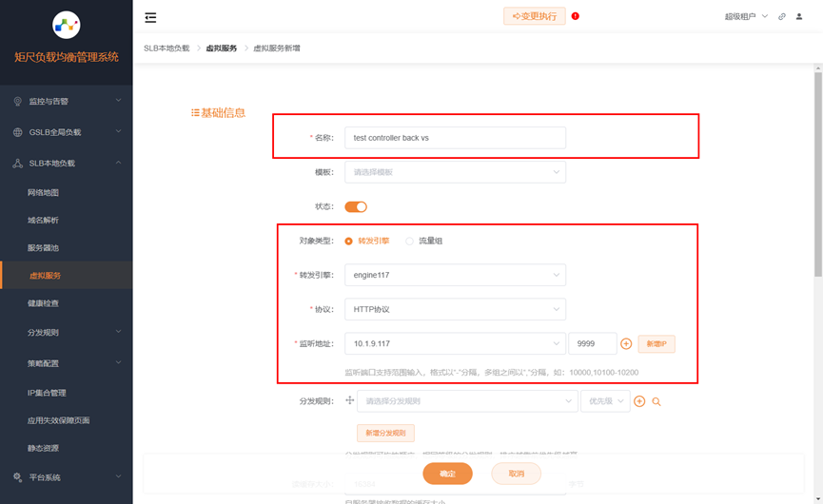
Task: Click the plus icon next to port 9999
Action: point(626,343)
